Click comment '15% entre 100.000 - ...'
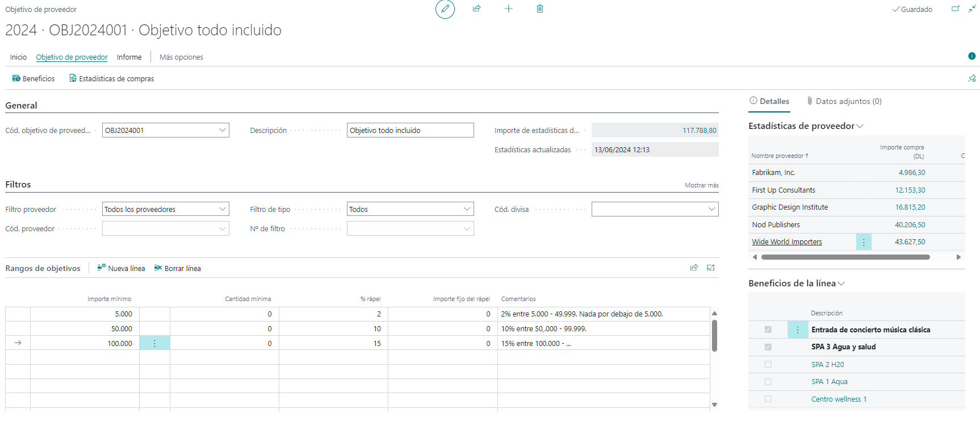The height and width of the screenshot is (421, 980). click(x=604, y=343)
